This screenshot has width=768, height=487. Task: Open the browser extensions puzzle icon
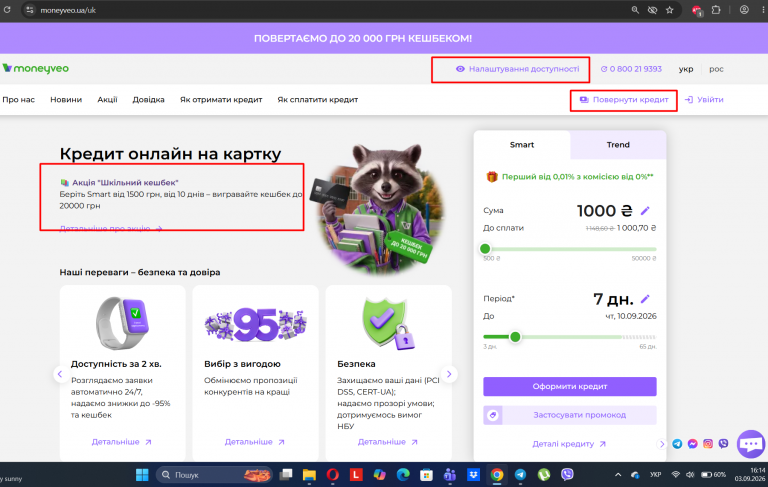[716, 10]
